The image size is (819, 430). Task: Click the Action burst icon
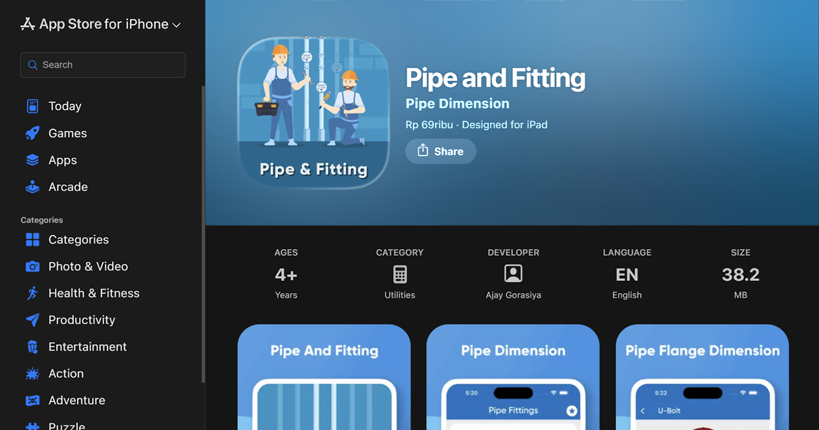pyautogui.click(x=32, y=374)
